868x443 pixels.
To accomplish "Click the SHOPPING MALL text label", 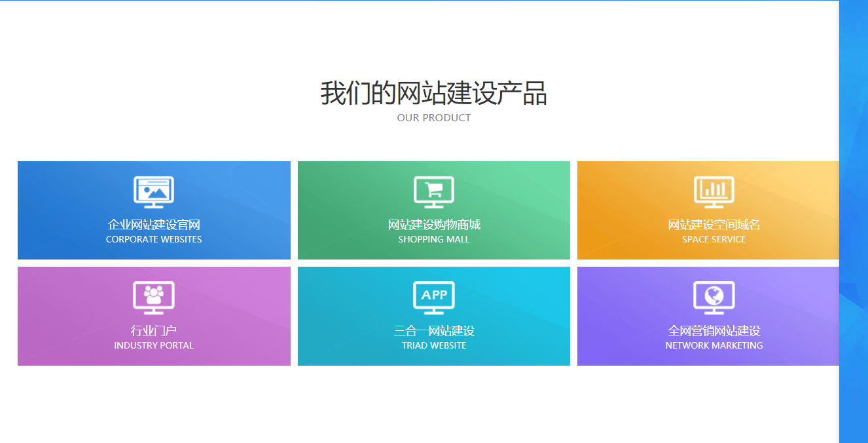I will click(434, 239).
